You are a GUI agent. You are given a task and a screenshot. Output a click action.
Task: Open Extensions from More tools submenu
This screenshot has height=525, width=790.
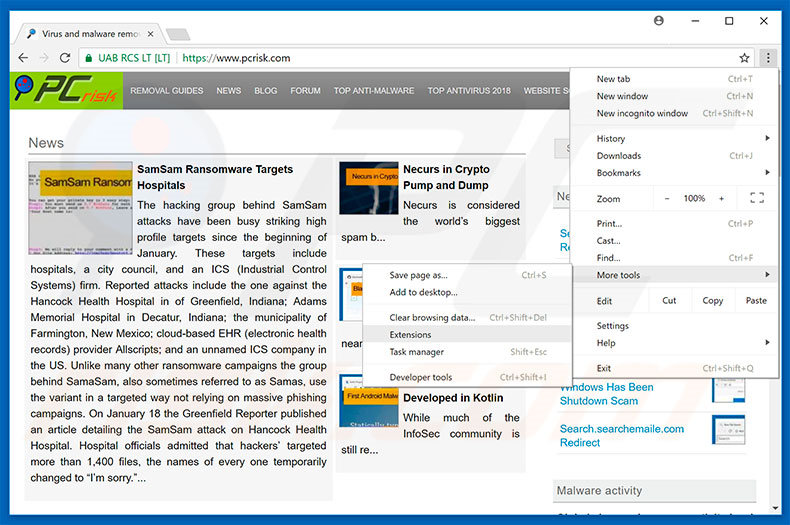click(467, 335)
